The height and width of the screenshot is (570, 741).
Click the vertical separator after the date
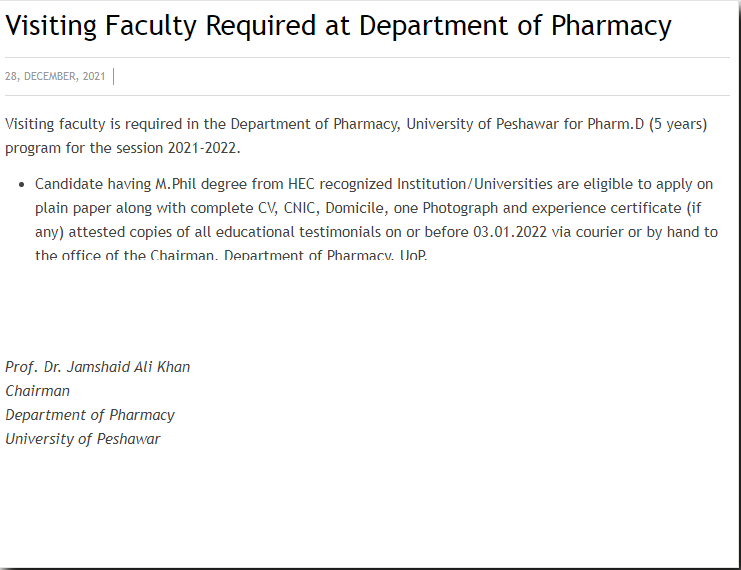pyautogui.click(x=114, y=76)
